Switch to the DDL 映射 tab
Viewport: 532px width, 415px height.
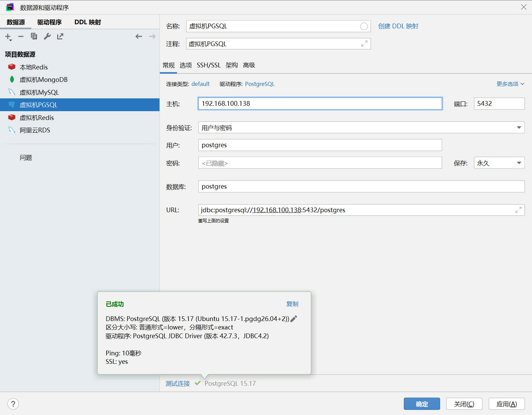pos(88,22)
